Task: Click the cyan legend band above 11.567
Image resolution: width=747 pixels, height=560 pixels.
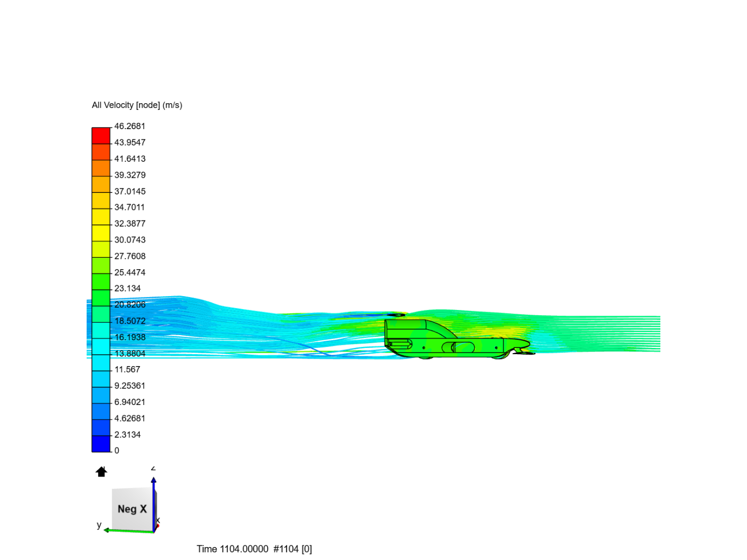Action: 101,362
